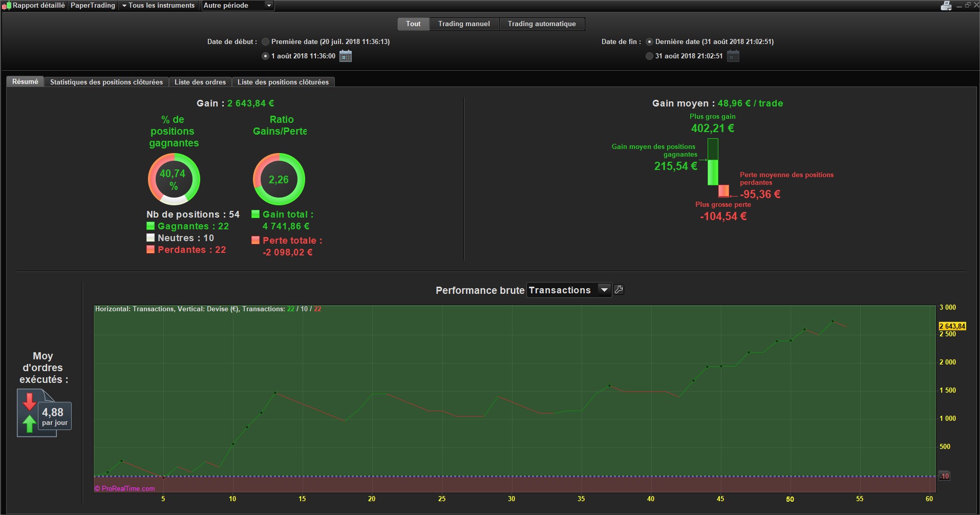The height and width of the screenshot is (515, 980).
Task: Select the Trading automatique button
Action: pyautogui.click(x=542, y=24)
